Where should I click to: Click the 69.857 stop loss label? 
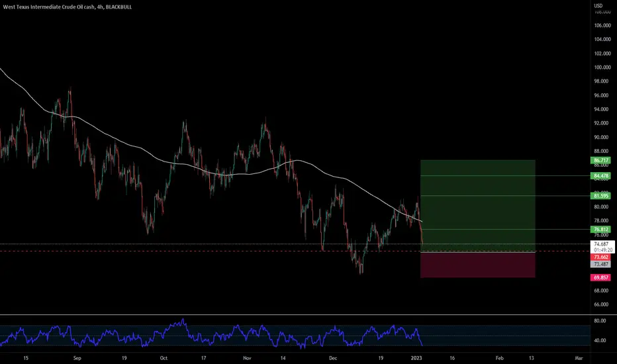(x=600, y=277)
